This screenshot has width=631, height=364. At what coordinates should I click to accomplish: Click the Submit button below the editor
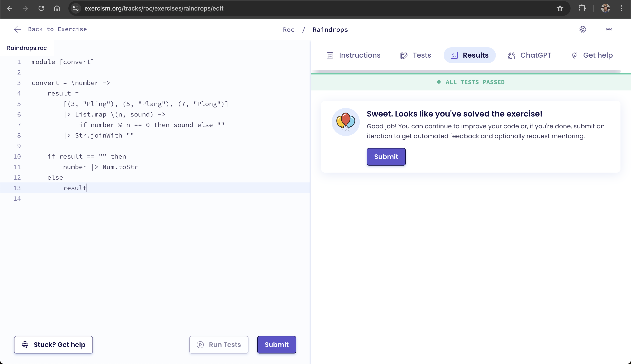[x=277, y=345]
